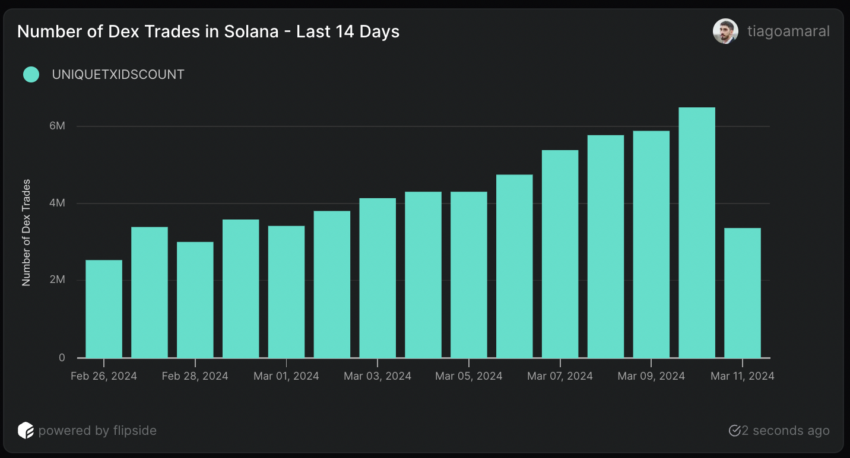The image size is (850, 458).
Task: Click the 2 seconds ago timestamp
Action: 788,431
